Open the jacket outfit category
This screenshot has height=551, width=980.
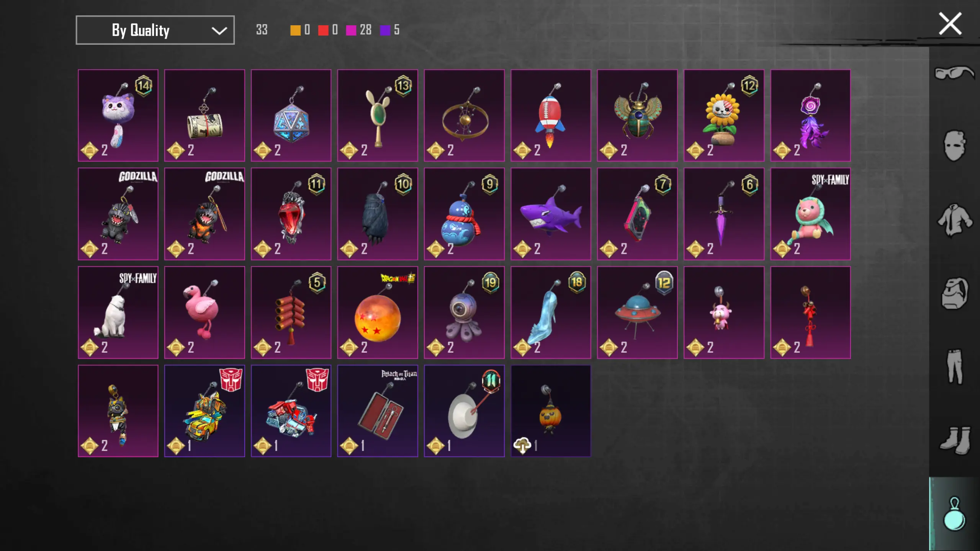954,219
